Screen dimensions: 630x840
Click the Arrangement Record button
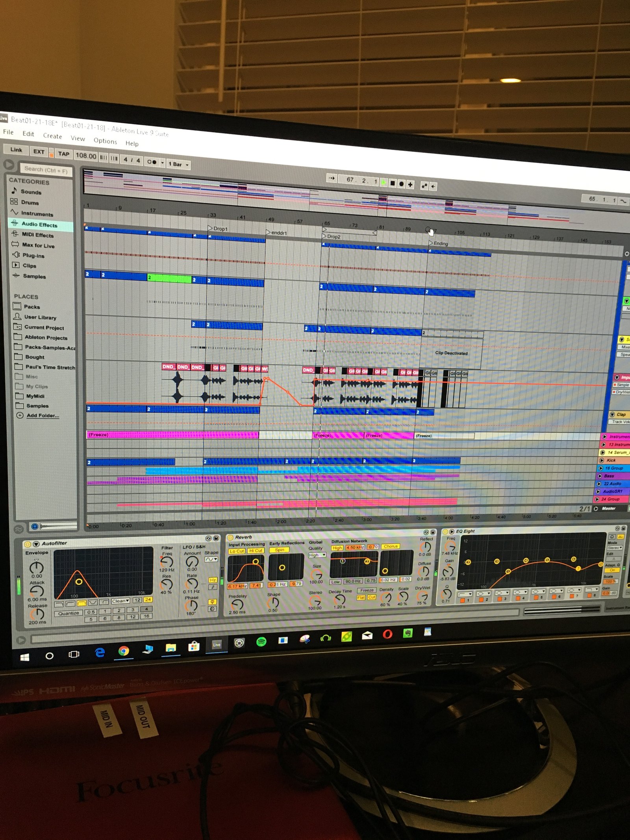(x=401, y=184)
